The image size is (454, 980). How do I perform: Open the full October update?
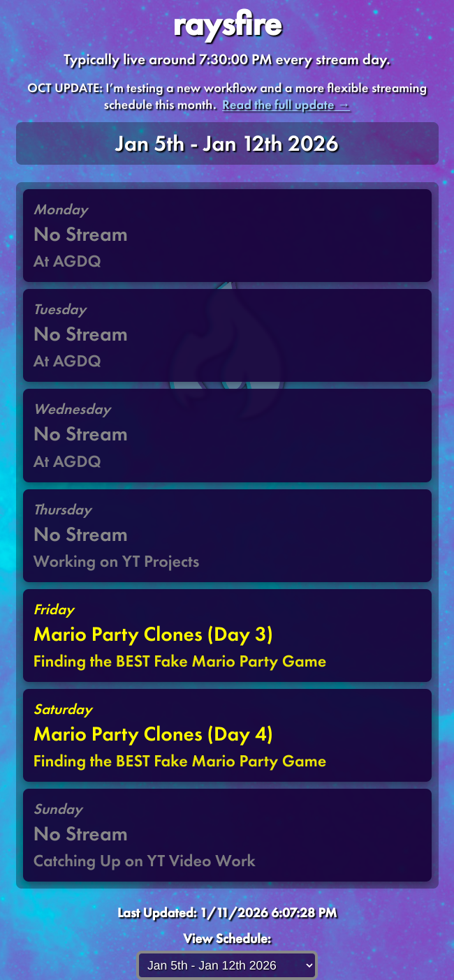(285, 105)
